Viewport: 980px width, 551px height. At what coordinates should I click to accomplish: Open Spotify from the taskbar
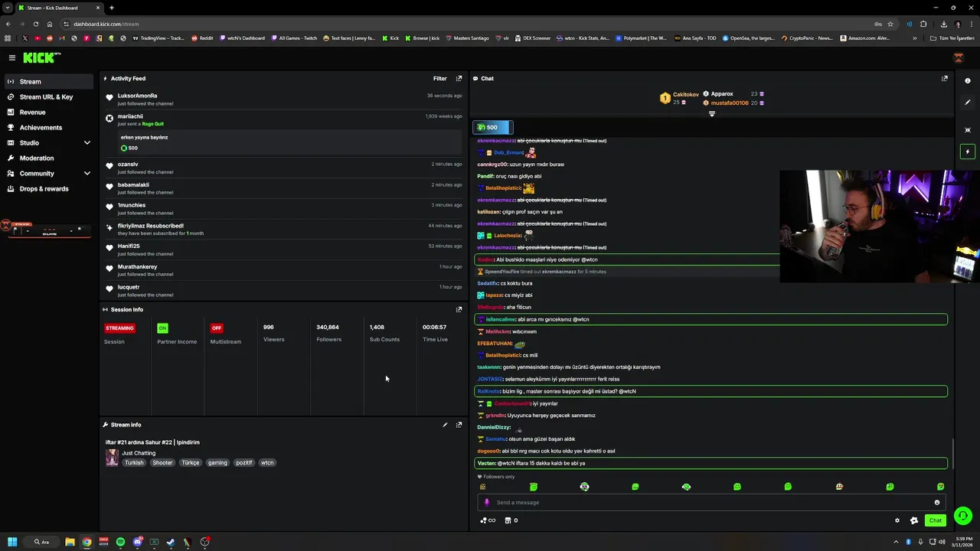(120, 542)
